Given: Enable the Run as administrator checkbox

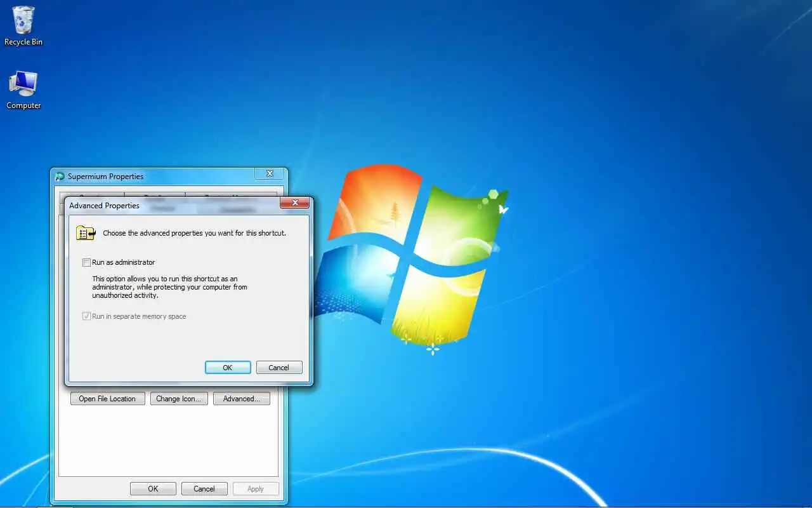Looking at the screenshot, I should coord(87,262).
